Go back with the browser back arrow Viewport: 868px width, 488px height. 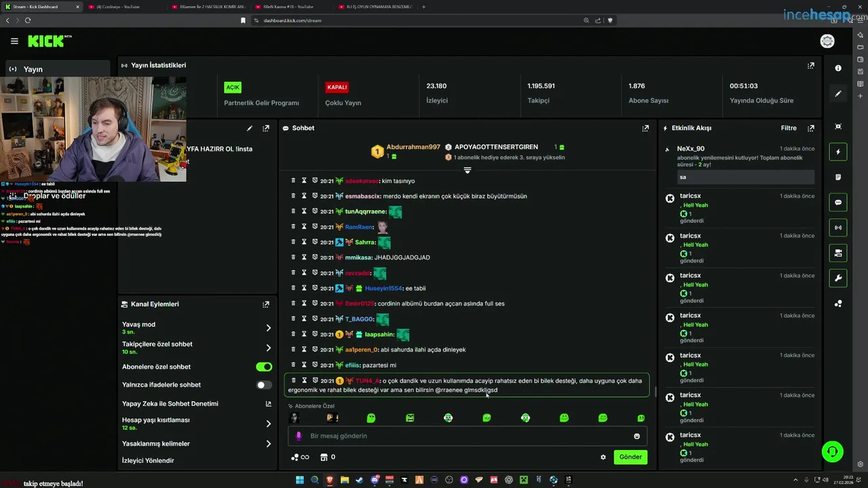click(7, 20)
